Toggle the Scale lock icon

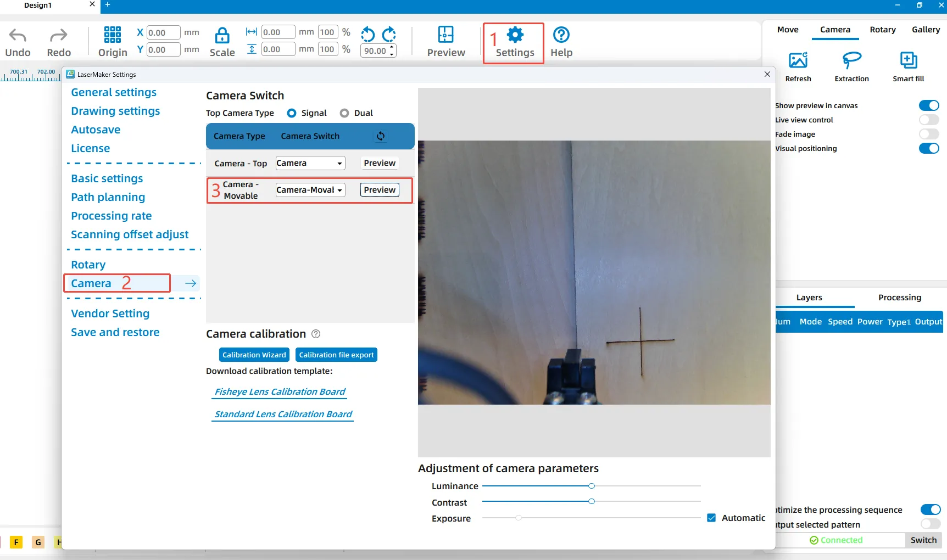pyautogui.click(x=222, y=36)
